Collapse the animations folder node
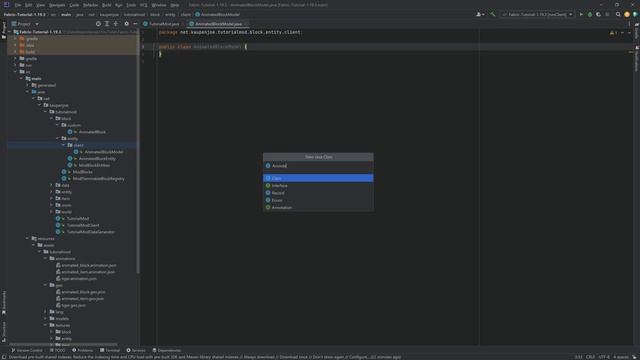This screenshot has width=640, height=360. (x=46, y=258)
